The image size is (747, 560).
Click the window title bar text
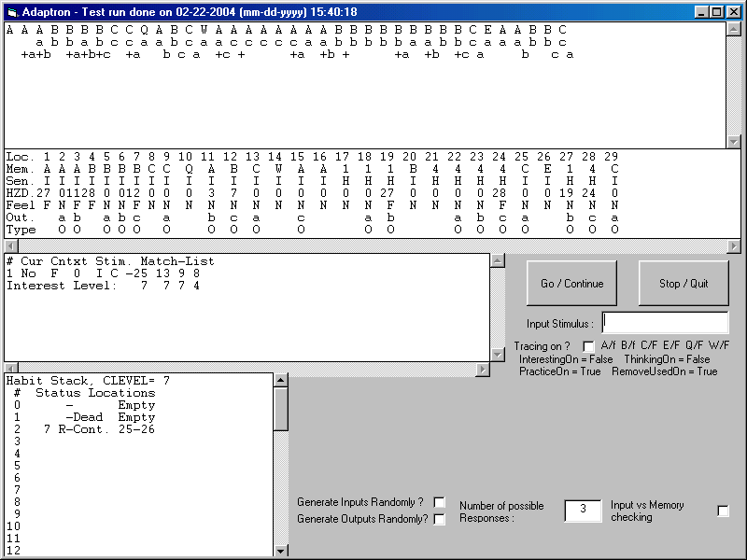(190, 12)
